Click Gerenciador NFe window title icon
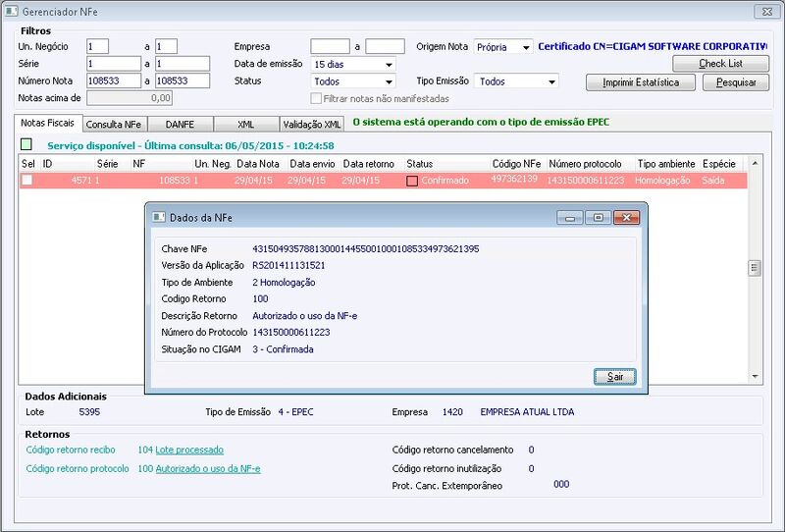Image resolution: width=785 pixels, height=532 pixels. (11, 11)
